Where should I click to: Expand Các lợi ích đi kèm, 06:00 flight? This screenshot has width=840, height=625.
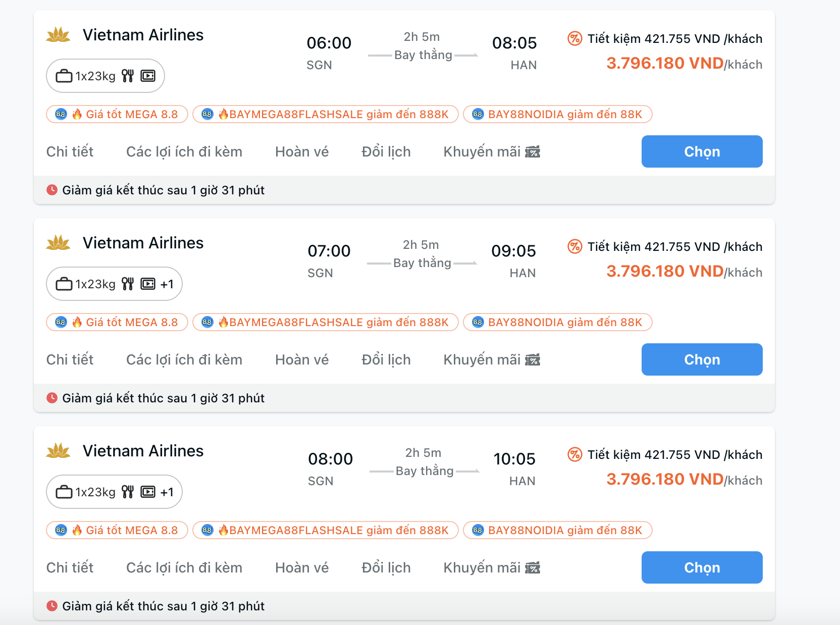point(184,152)
